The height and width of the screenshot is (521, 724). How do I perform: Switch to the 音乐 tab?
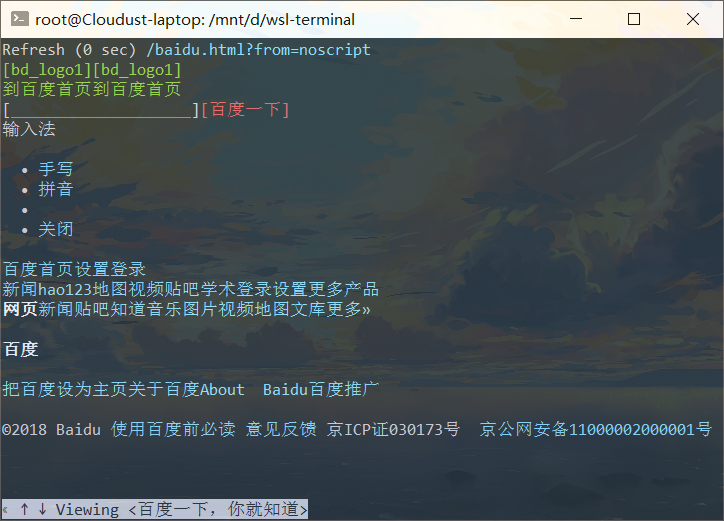click(164, 309)
